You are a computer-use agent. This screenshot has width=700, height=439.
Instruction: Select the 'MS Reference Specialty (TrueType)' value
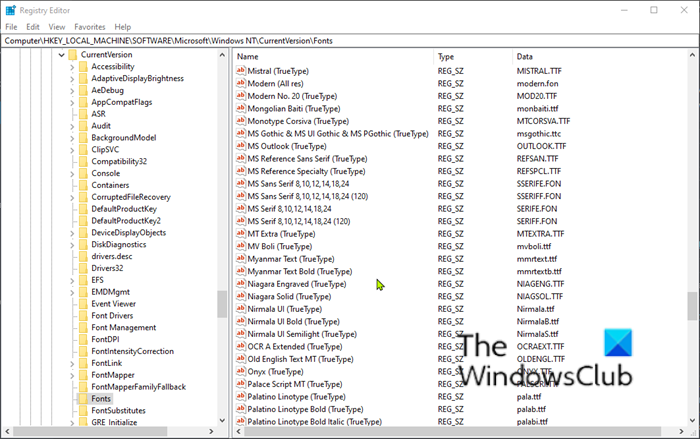coord(306,171)
